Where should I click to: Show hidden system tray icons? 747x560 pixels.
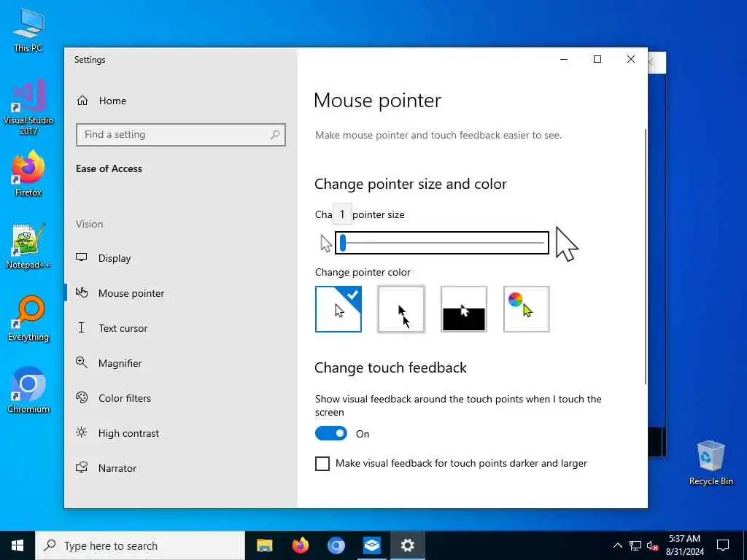pyautogui.click(x=617, y=545)
